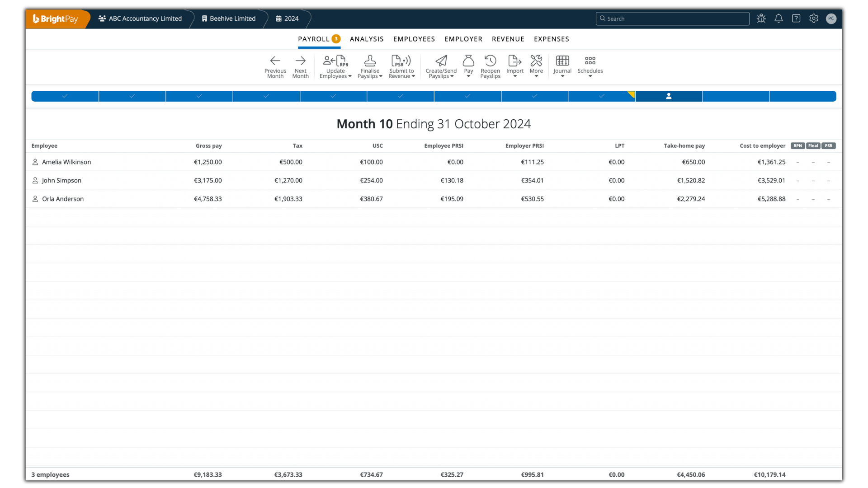Viewport: 868px width, 488px height.
Task: Click the USC column header
Action: [377, 145]
